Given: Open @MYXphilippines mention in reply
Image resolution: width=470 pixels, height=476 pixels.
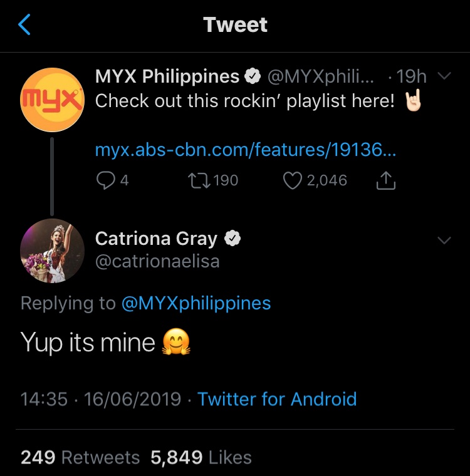Looking at the screenshot, I should (196, 303).
